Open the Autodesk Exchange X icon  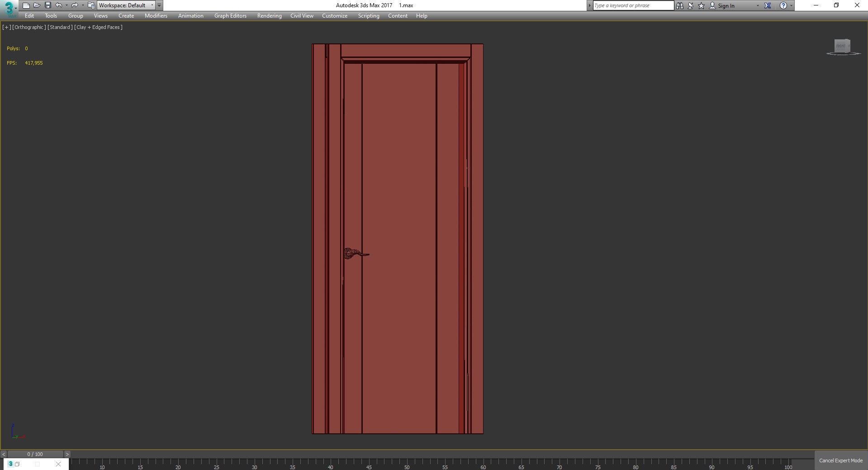(768, 5)
